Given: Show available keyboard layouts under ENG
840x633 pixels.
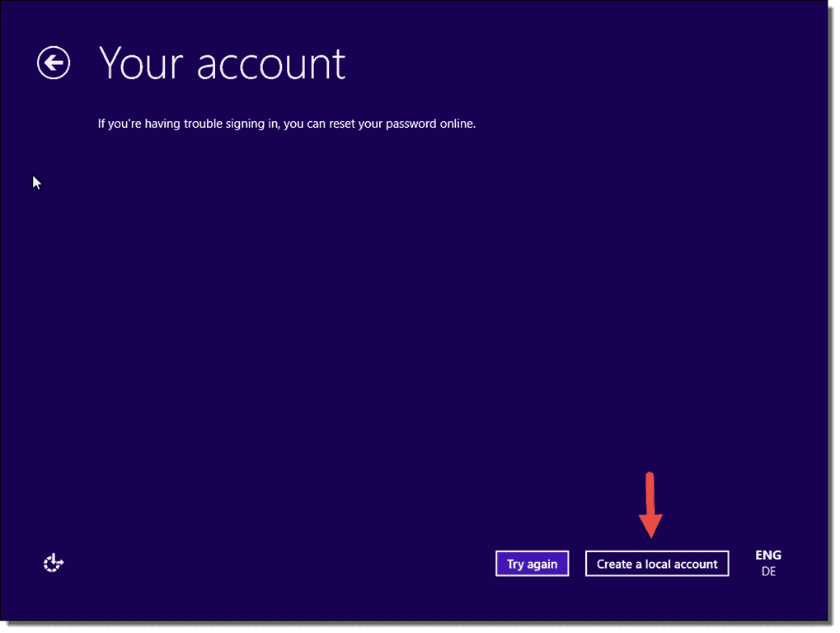Looking at the screenshot, I should click(x=767, y=555).
